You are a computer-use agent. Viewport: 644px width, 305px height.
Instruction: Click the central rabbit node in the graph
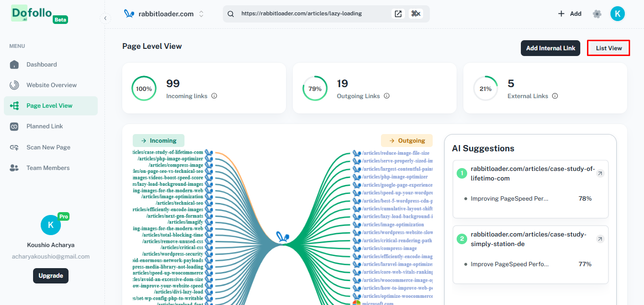pos(283,237)
